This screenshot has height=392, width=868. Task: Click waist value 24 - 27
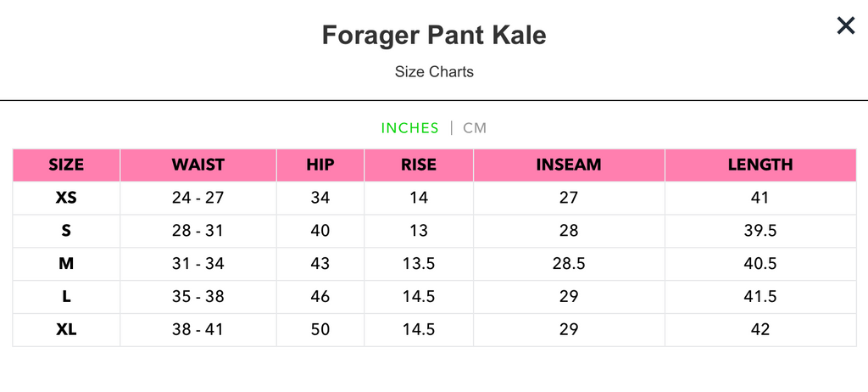[x=198, y=198]
